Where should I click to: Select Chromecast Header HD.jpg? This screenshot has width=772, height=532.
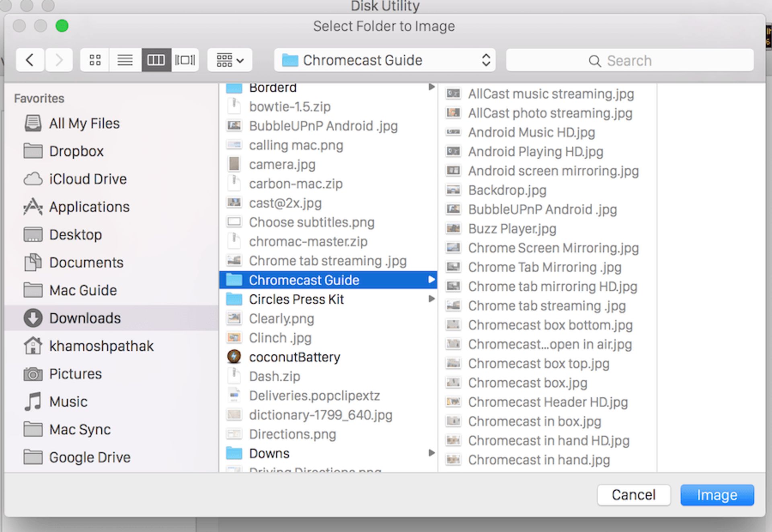click(x=547, y=402)
